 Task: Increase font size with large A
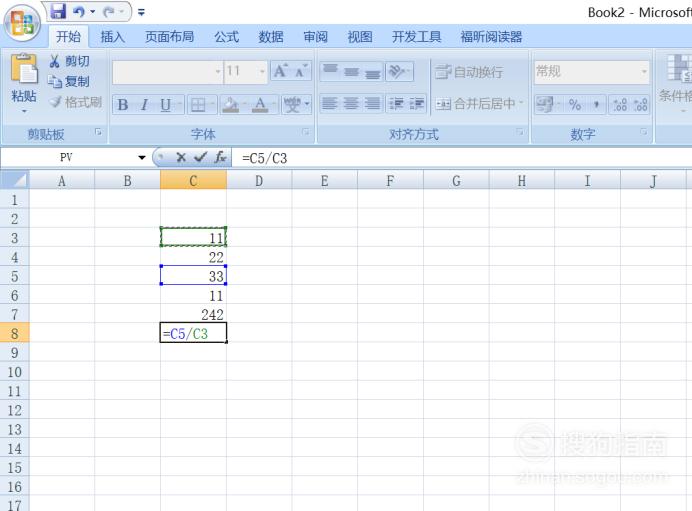click(280, 71)
